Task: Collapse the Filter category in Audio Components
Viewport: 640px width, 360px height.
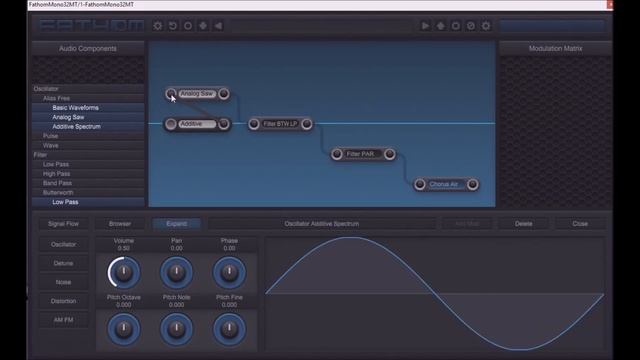Action: (88, 155)
